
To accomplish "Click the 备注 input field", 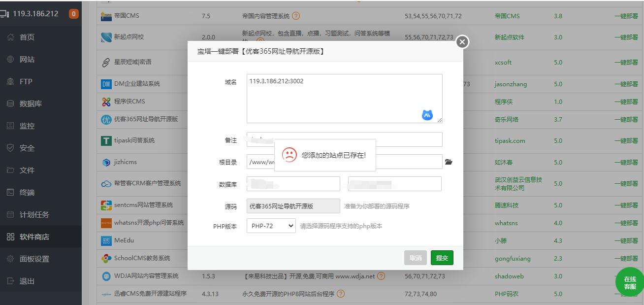I will click(x=344, y=139).
